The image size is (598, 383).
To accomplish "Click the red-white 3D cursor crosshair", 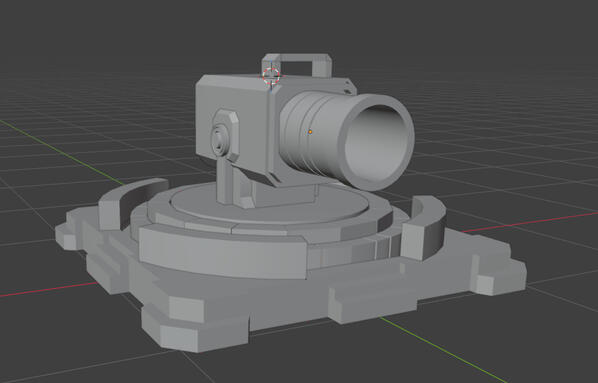I will point(271,76).
